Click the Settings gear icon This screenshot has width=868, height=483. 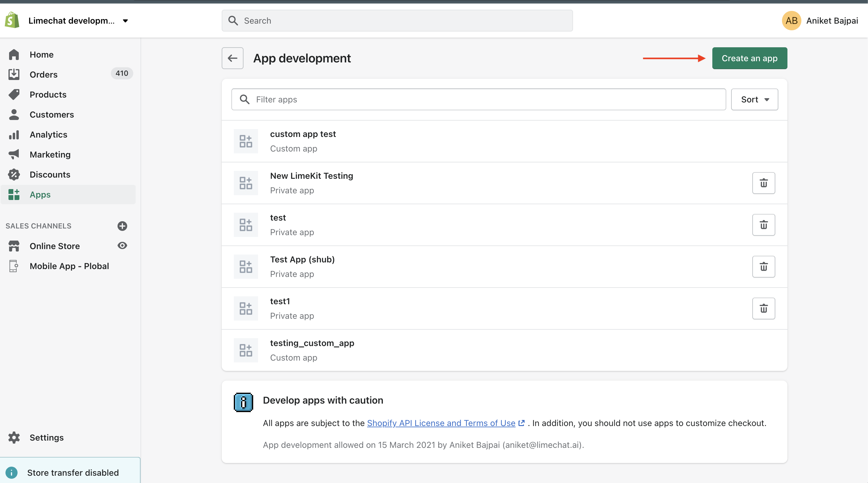click(14, 438)
